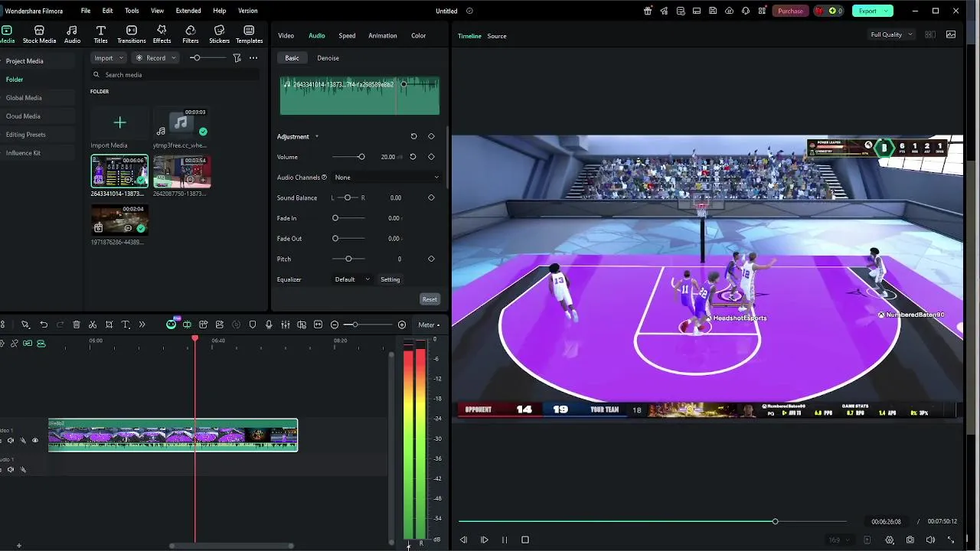This screenshot has height=551, width=980.
Task: Collapse the Adjustment section arrow
Action: coord(316,137)
